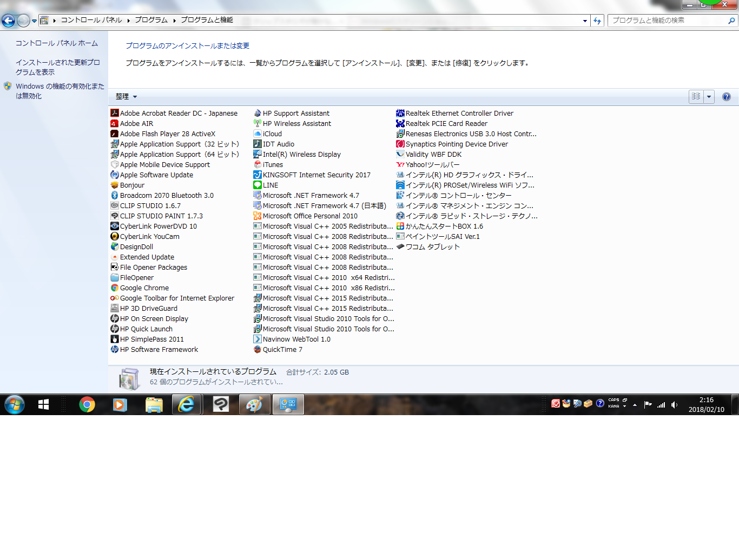
Task: Open the recent pages dropdown arrow
Action: tap(34, 21)
